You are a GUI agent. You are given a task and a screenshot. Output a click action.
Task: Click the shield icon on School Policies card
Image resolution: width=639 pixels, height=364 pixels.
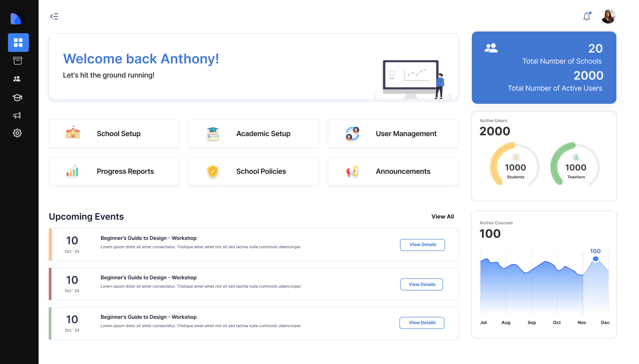click(x=212, y=171)
